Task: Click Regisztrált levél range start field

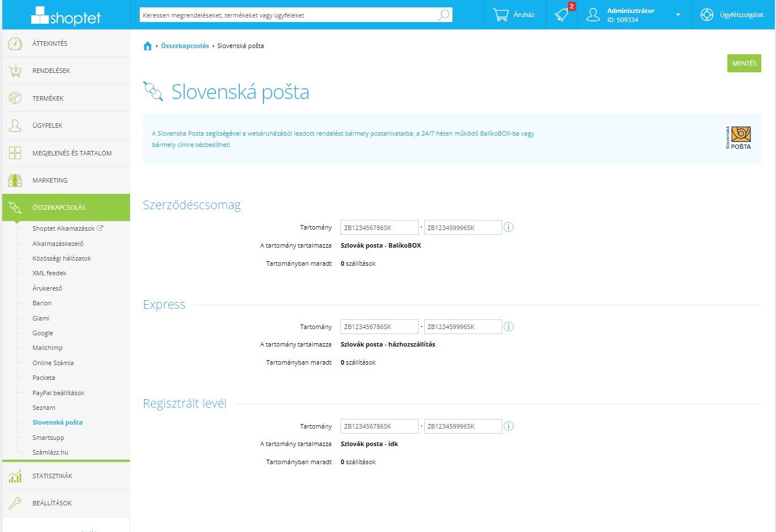Action: [380, 426]
